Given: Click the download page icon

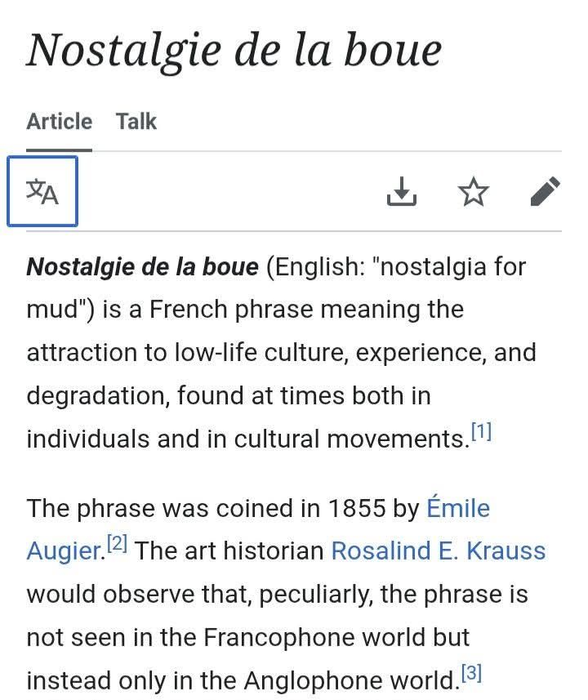Looking at the screenshot, I should [401, 192].
